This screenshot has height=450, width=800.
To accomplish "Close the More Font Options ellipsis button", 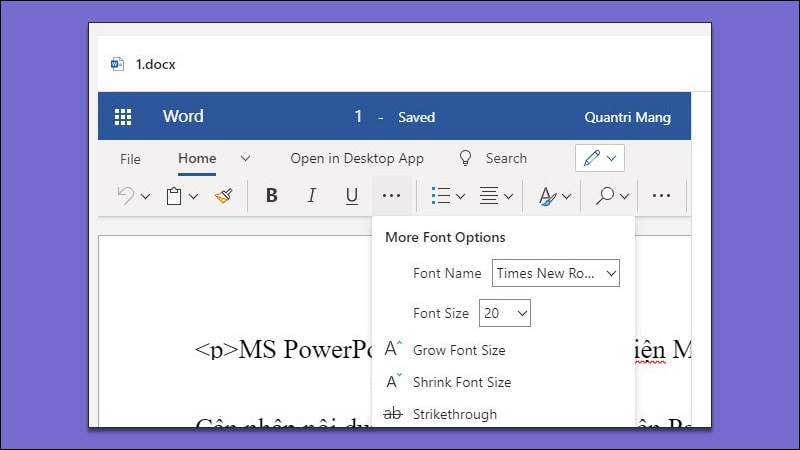I will tap(391, 195).
